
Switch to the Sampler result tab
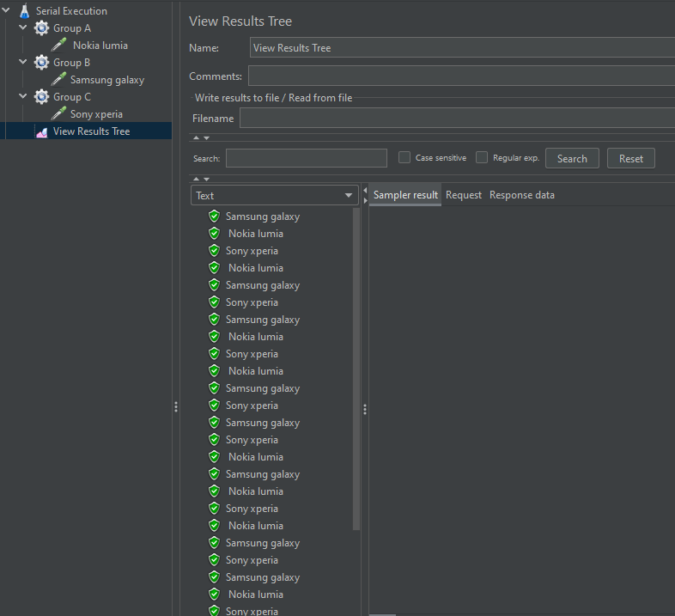405,195
